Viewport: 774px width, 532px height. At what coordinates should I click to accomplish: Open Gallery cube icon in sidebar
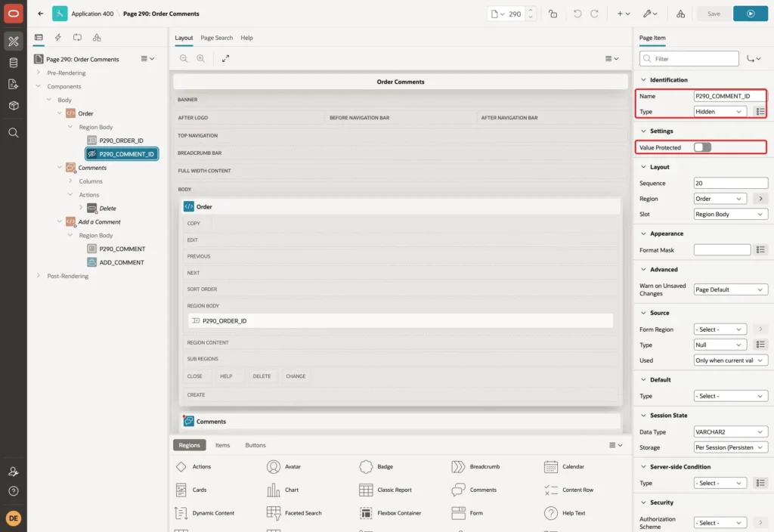[14, 105]
